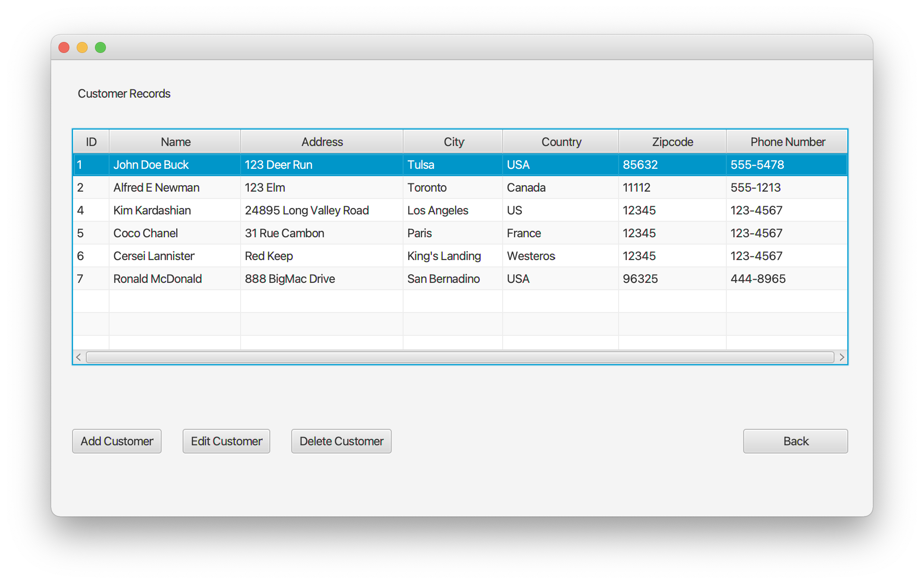Select the Kim Kardashian customer row
924x584 pixels.
152,210
